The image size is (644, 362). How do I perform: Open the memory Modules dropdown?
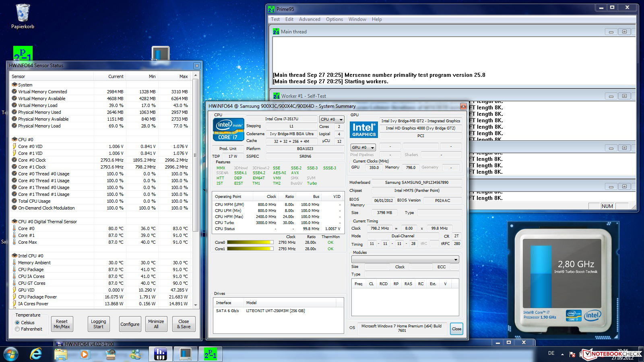click(x=405, y=259)
